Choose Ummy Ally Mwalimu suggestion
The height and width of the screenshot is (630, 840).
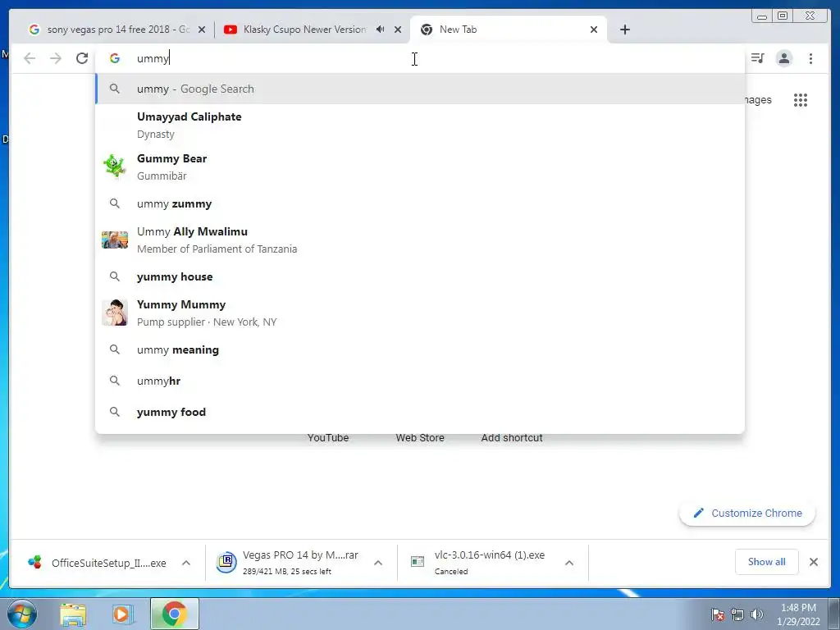(x=420, y=240)
